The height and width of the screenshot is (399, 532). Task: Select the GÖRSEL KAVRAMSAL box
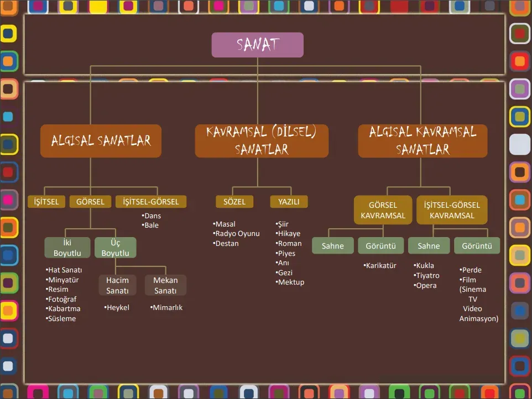point(383,210)
